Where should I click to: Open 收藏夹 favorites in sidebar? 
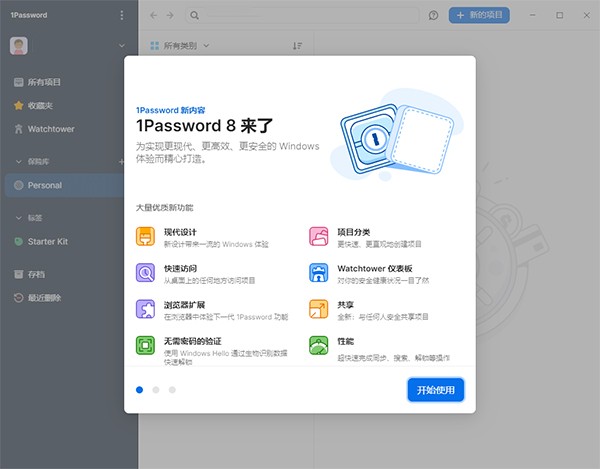(33, 106)
